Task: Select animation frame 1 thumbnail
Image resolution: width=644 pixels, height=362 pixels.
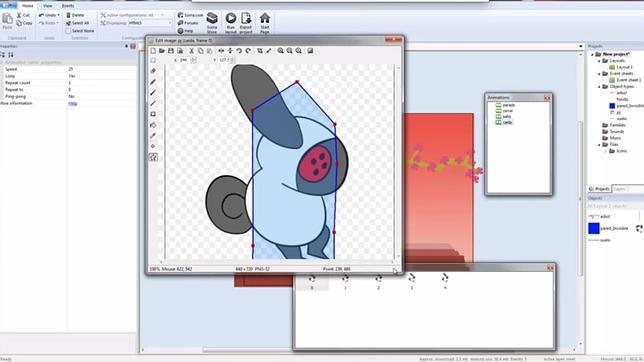Action: point(345,282)
